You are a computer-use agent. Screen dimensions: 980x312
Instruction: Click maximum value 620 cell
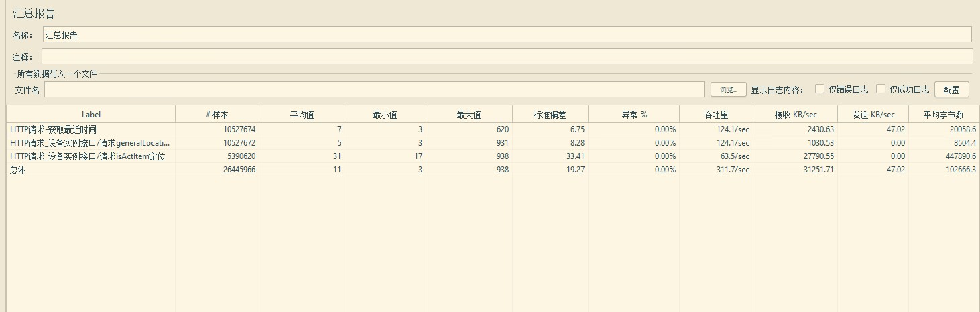tap(503, 129)
